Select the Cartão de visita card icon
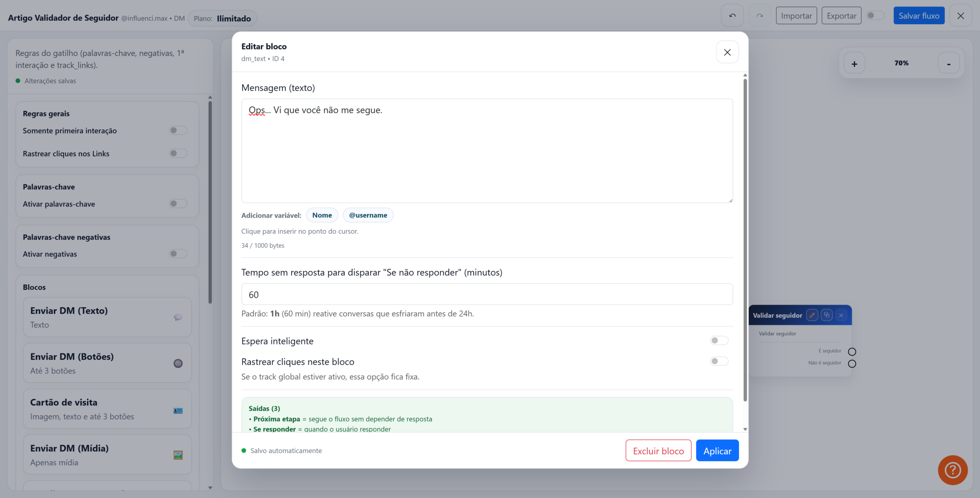The height and width of the screenshot is (498, 980). click(x=178, y=411)
